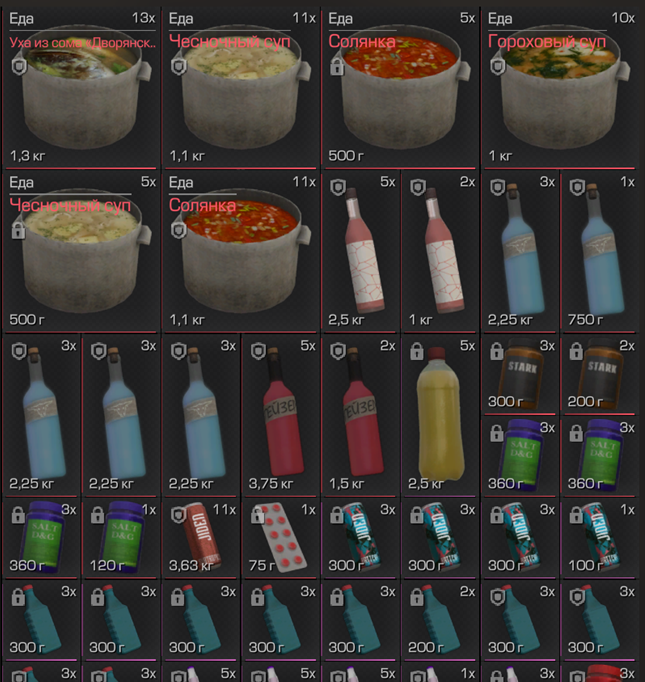The height and width of the screenshot is (682, 645).
Task: Select the red bottle stack weighing 3,75 кг
Action: click(x=280, y=415)
